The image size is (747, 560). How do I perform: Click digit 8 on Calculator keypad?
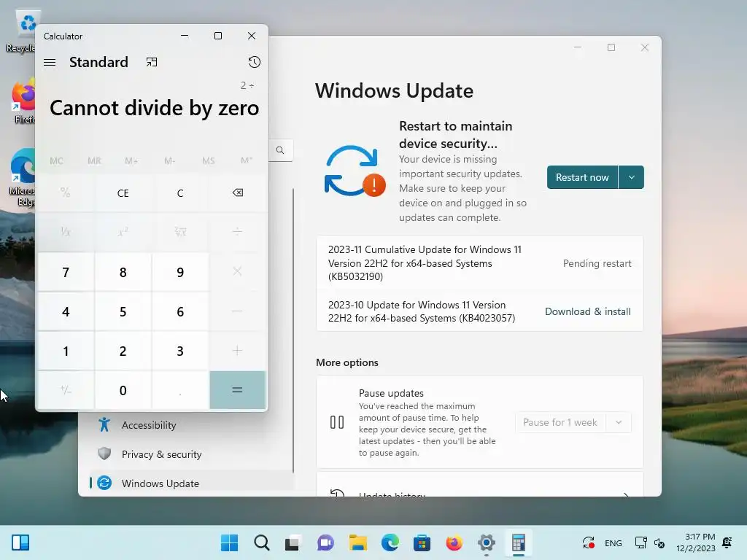pos(123,272)
